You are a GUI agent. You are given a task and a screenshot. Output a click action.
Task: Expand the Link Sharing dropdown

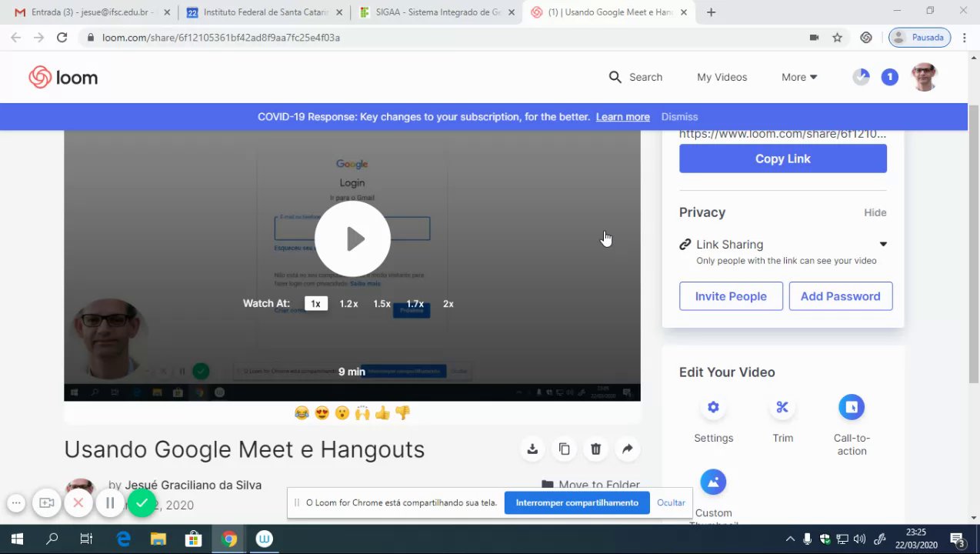[883, 244]
